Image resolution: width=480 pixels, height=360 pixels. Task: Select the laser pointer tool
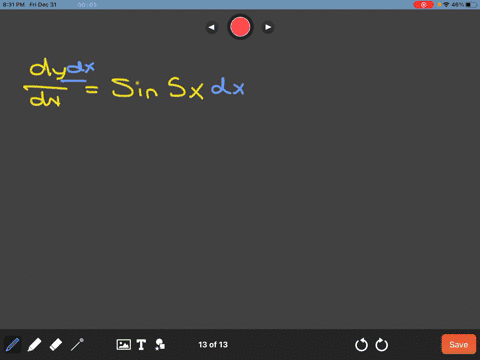coord(77,345)
